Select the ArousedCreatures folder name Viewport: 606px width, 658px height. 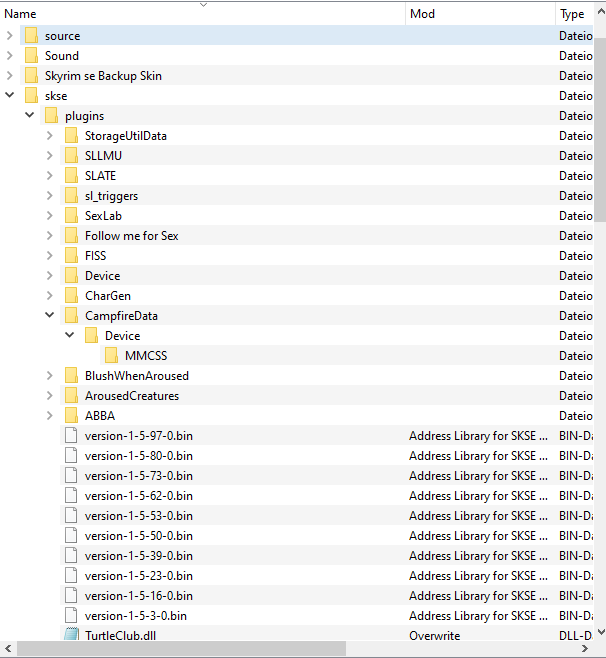pyautogui.click(x=132, y=396)
